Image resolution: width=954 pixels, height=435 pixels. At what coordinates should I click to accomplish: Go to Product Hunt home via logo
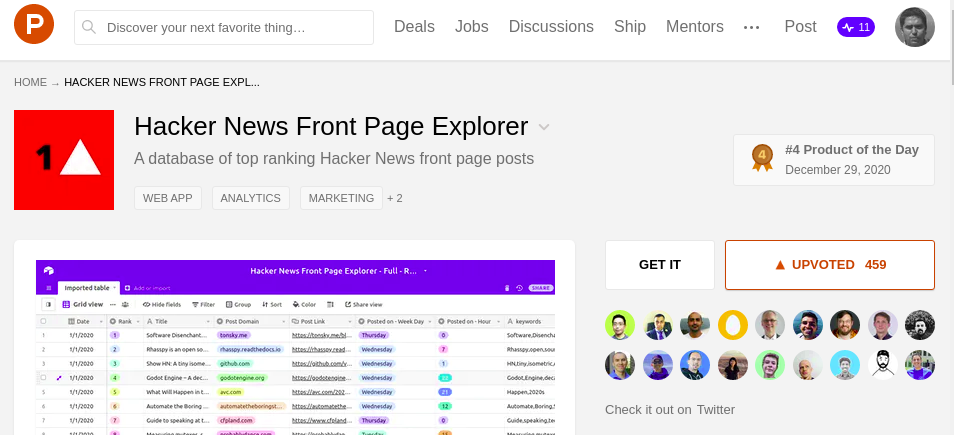(x=34, y=24)
